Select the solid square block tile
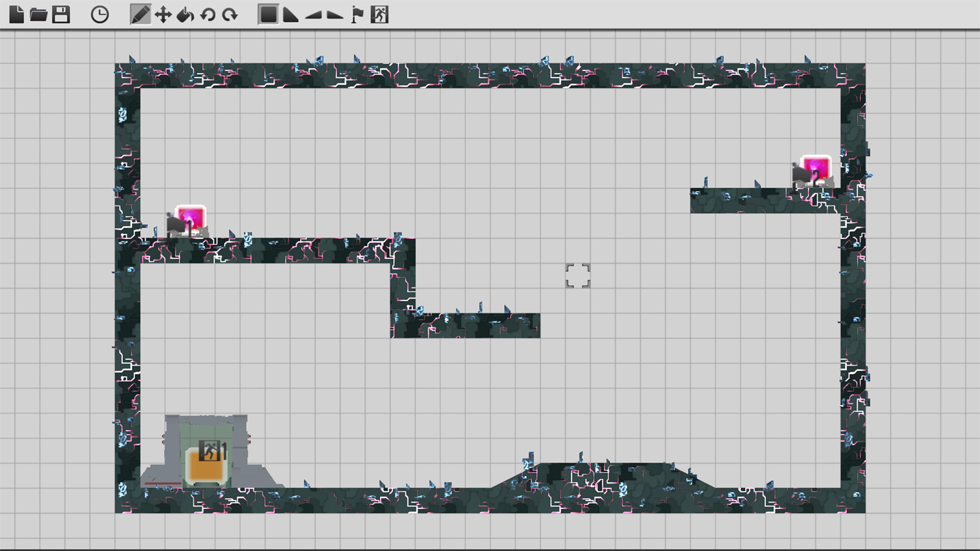The width and height of the screenshot is (980, 551). 268,14
